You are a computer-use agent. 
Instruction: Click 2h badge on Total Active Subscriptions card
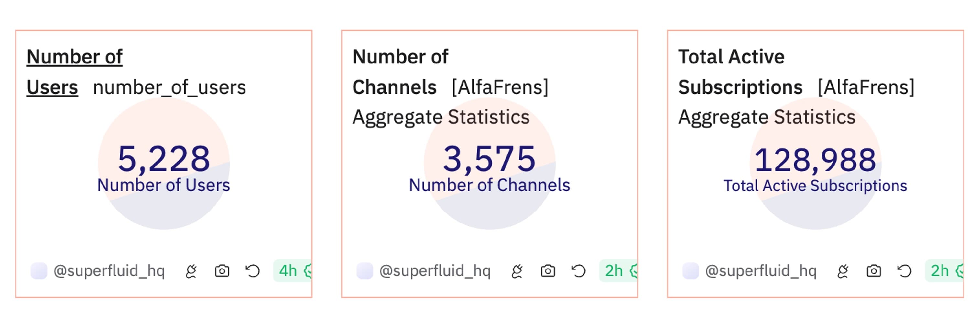click(x=944, y=271)
